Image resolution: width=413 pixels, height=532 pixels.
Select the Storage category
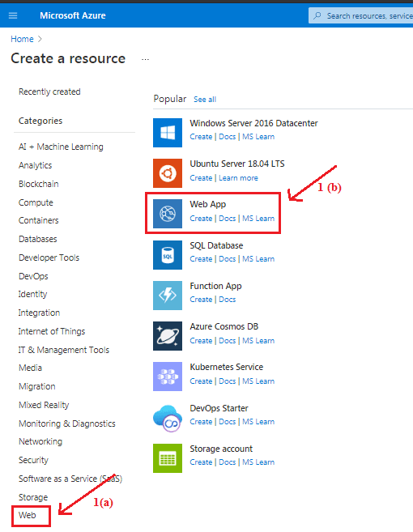33,497
